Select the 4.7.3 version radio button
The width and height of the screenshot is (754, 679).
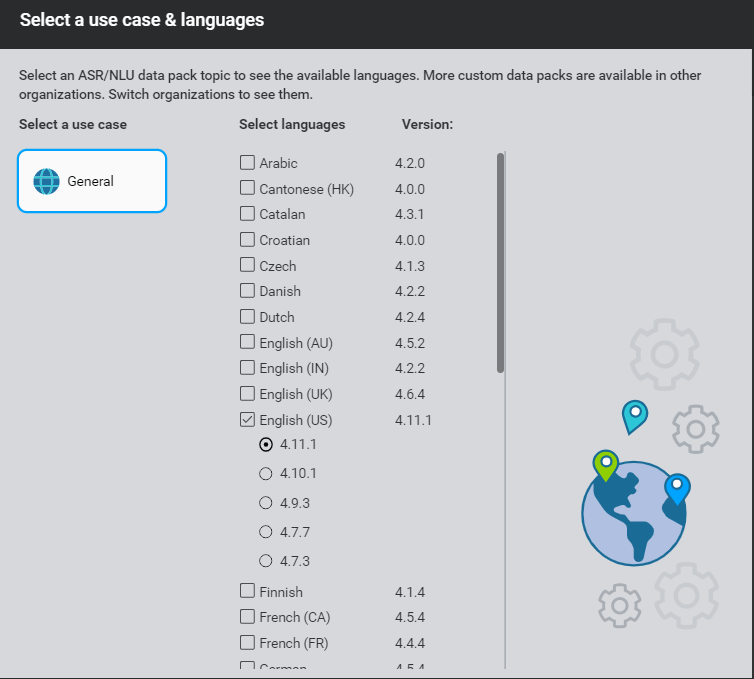[x=266, y=560]
